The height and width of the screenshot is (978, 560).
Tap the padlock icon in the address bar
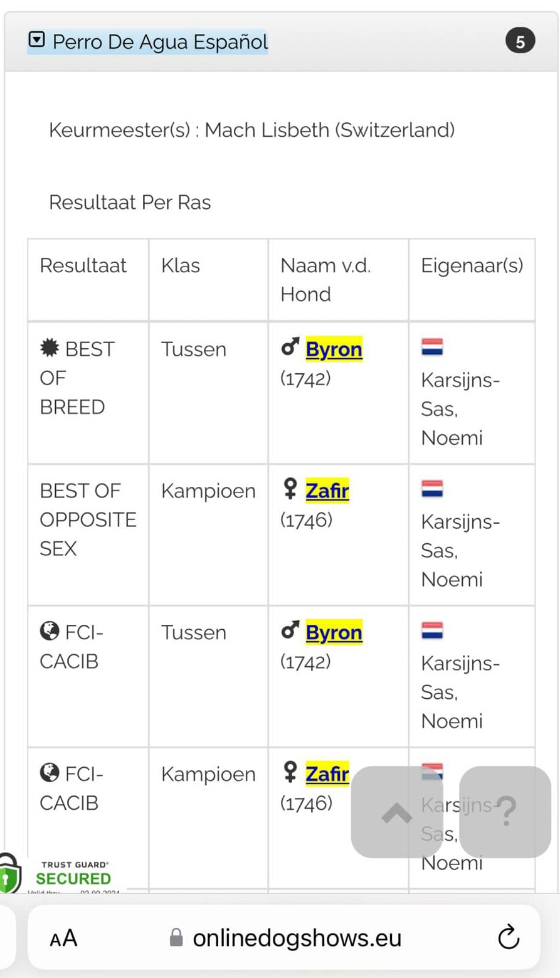coord(177,938)
